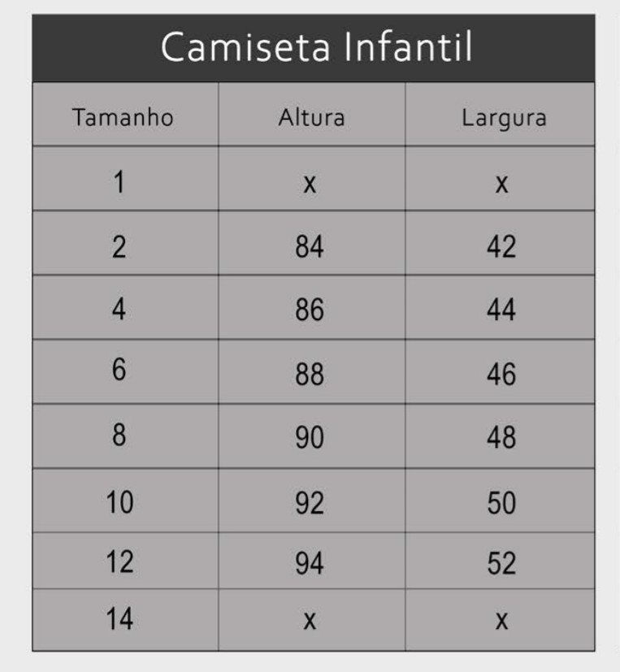Select the Altura value 94
The width and height of the screenshot is (620, 672).
click(310, 562)
